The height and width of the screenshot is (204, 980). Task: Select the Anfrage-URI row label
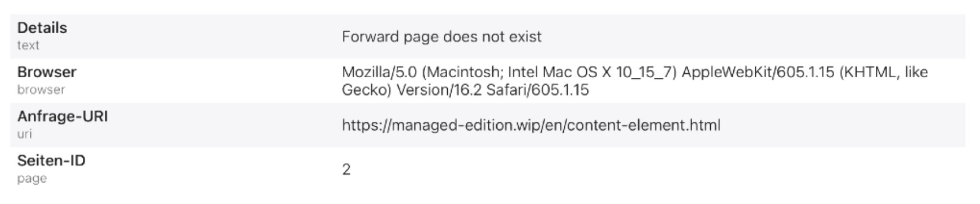63,116
